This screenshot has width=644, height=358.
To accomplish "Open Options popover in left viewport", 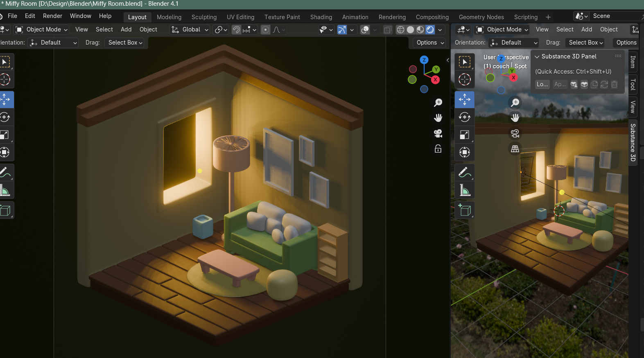I will [430, 43].
